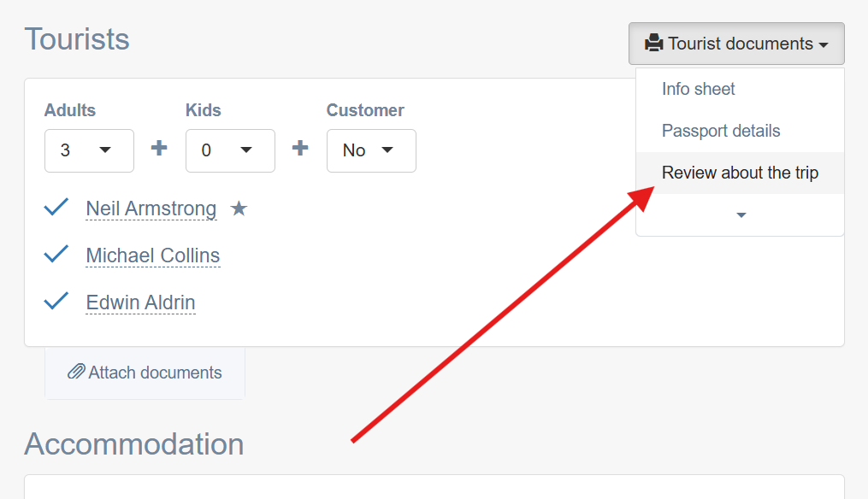The height and width of the screenshot is (499, 868).
Task: Click the paperclip icon in Attach documents
Action: [x=76, y=372]
